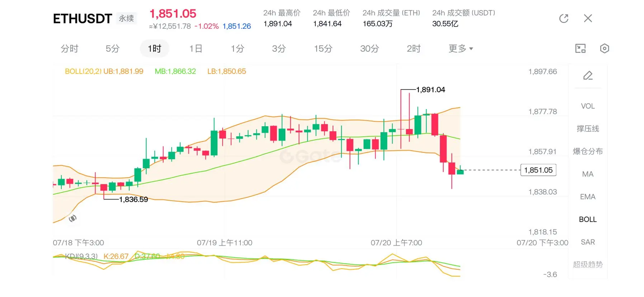Switch to the 1分 timeframe tab
The width and height of the screenshot is (644, 297).
click(x=237, y=48)
